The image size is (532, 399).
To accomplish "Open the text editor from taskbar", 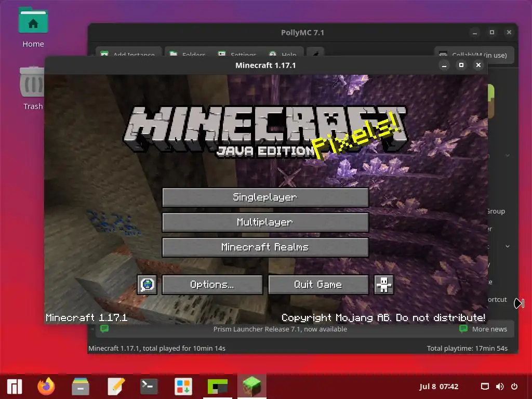I will tap(116, 387).
